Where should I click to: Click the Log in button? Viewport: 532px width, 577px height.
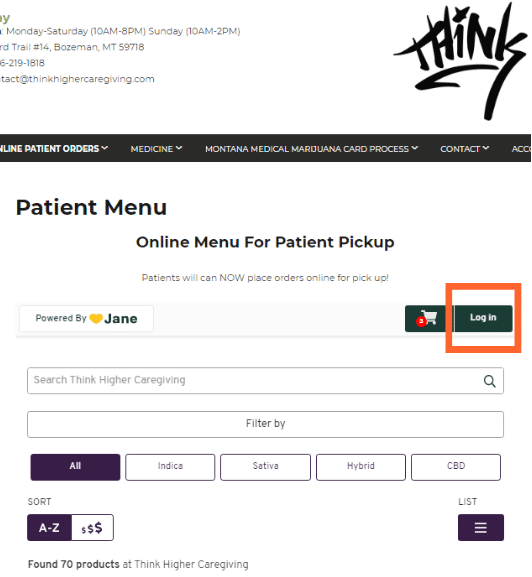click(483, 318)
